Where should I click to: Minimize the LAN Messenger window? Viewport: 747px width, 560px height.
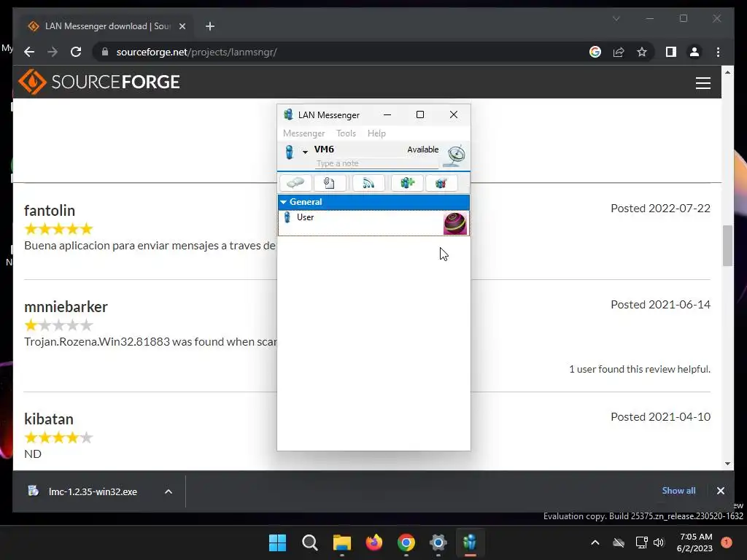tap(387, 114)
